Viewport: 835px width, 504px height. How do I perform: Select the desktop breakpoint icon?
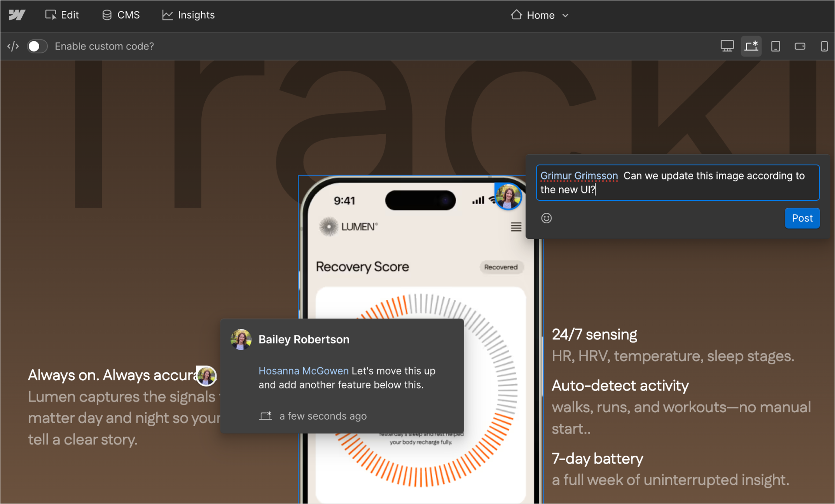727,46
